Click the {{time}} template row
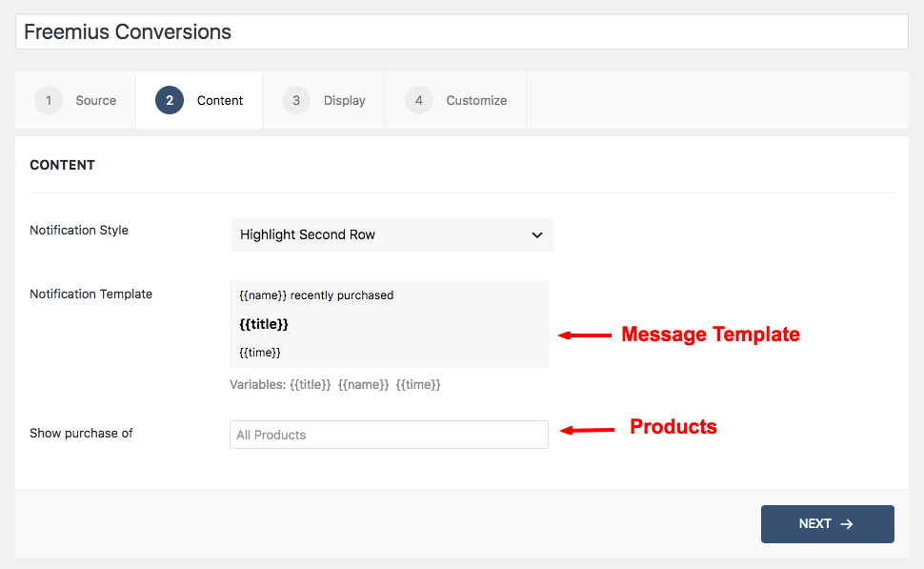924x569 pixels. click(x=260, y=353)
